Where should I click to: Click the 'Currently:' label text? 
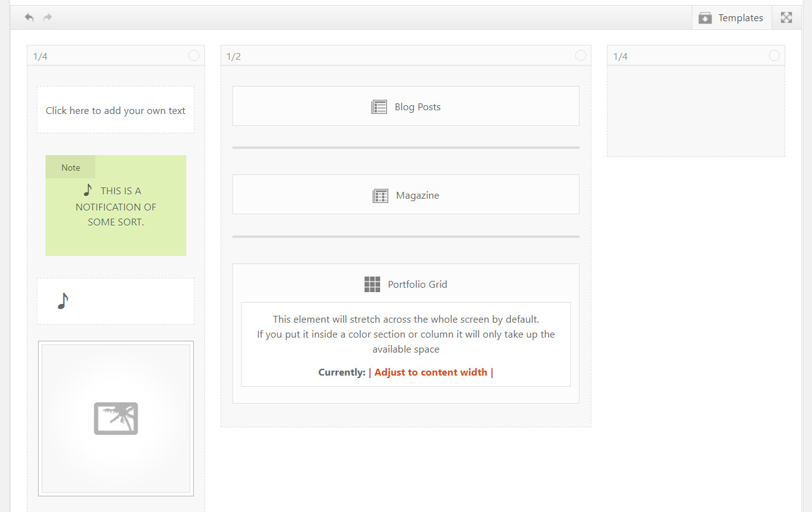point(342,372)
